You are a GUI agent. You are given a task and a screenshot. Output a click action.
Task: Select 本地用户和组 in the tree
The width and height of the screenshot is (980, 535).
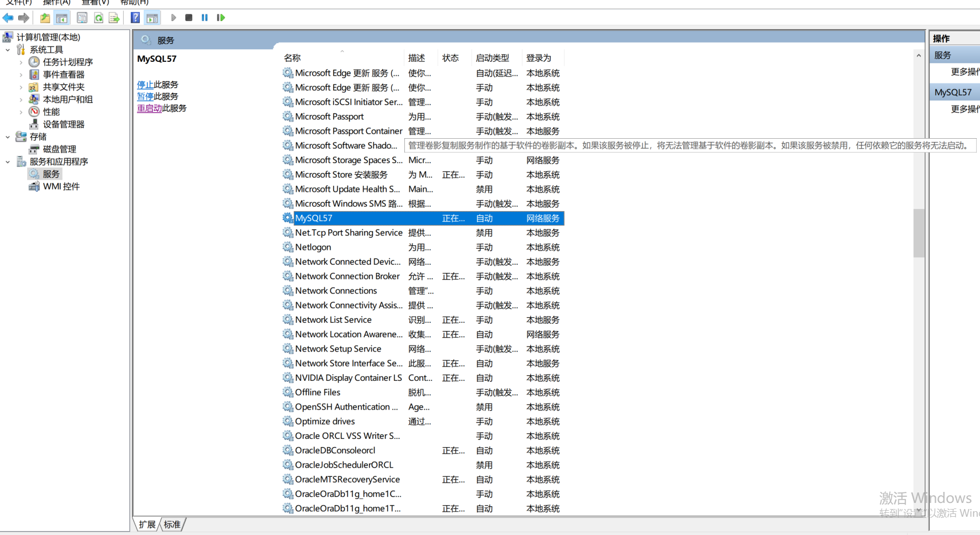pyautogui.click(x=68, y=99)
